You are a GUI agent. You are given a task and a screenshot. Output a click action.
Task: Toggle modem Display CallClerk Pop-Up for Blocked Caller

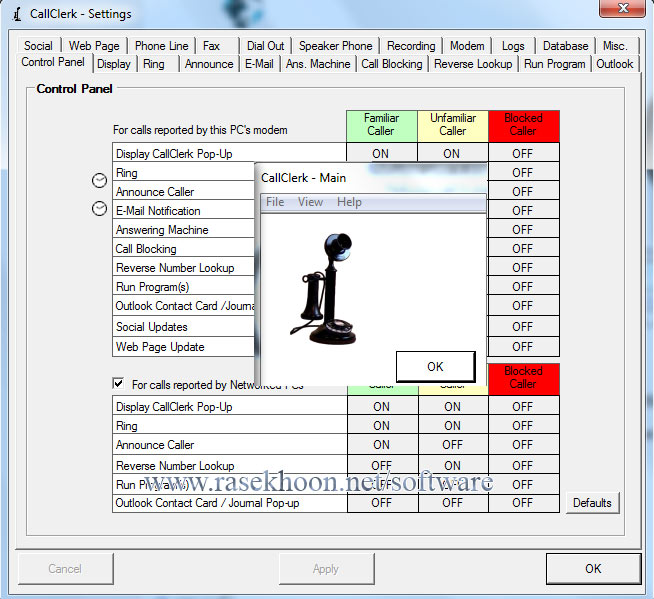523,154
